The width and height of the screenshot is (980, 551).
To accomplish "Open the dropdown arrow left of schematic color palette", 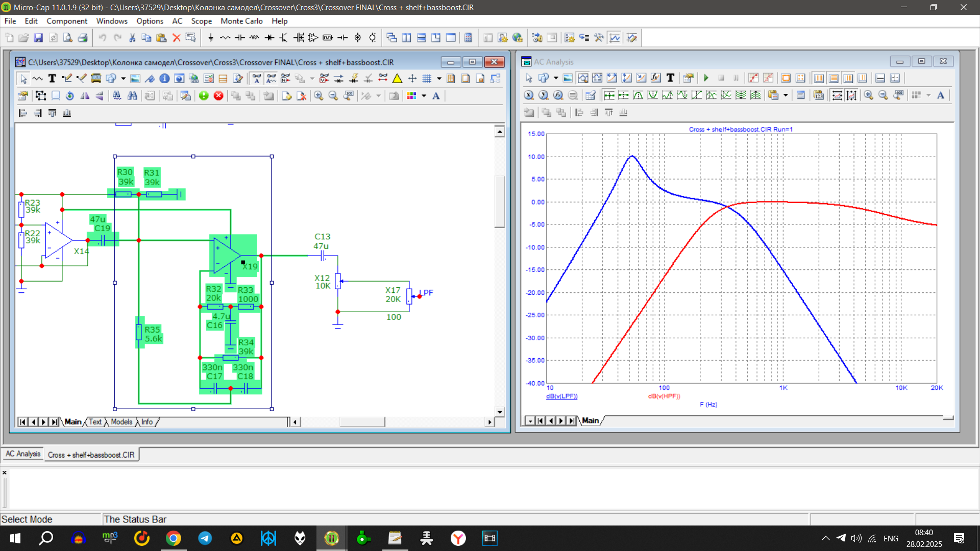I will coord(378,96).
